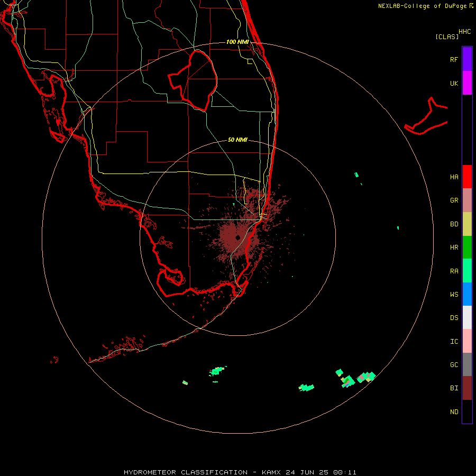Click the 'KAMX' radar site identifier

tap(271, 472)
